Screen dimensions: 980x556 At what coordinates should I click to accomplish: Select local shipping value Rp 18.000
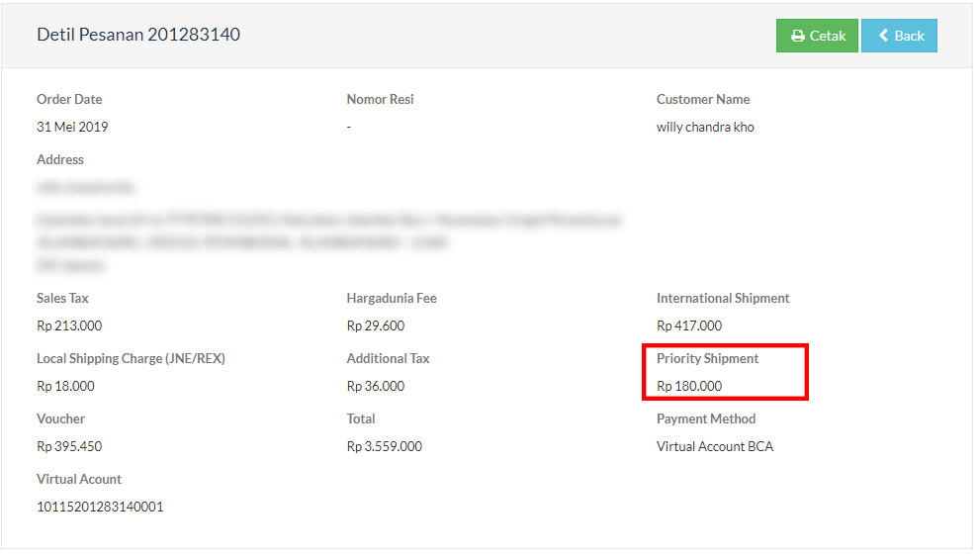pyautogui.click(x=65, y=386)
